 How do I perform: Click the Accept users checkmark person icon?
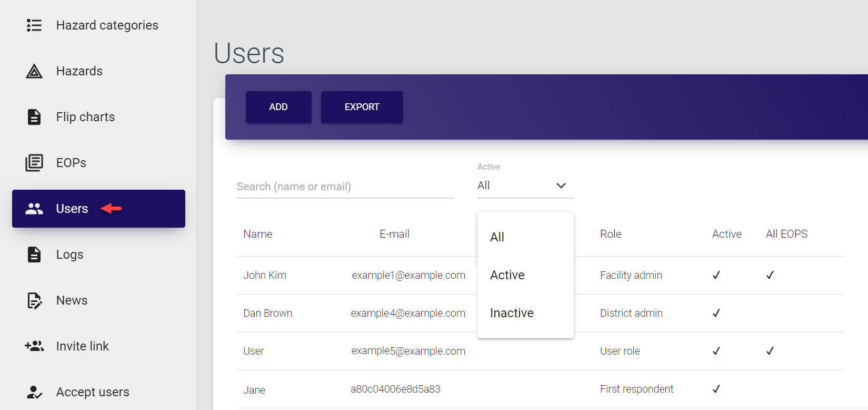34,392
